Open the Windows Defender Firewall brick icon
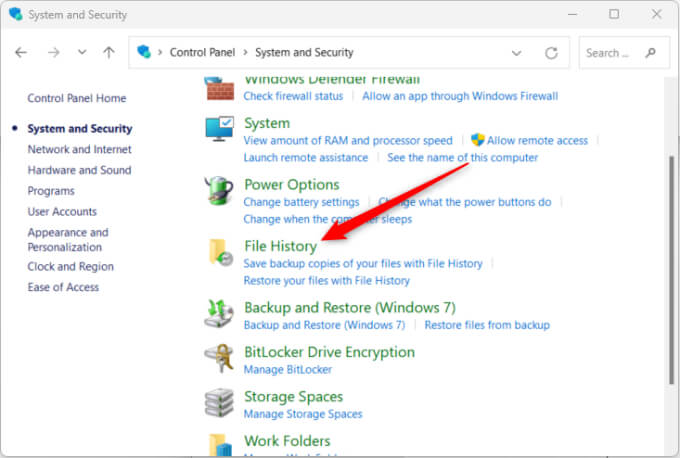 220,88
